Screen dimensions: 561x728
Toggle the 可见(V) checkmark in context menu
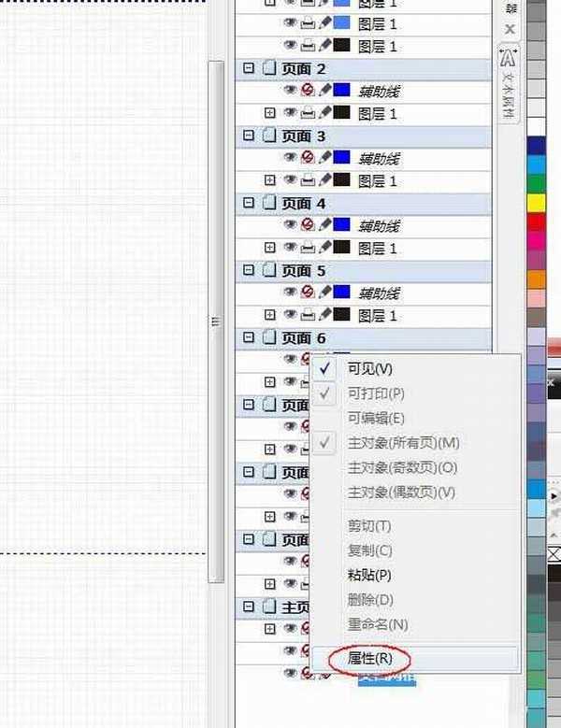pyautogui.click(x=325, y=369)
